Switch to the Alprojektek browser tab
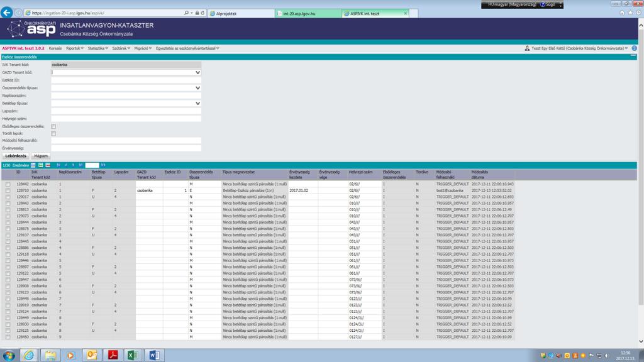644x362 pixels. (x=241, y=14)
